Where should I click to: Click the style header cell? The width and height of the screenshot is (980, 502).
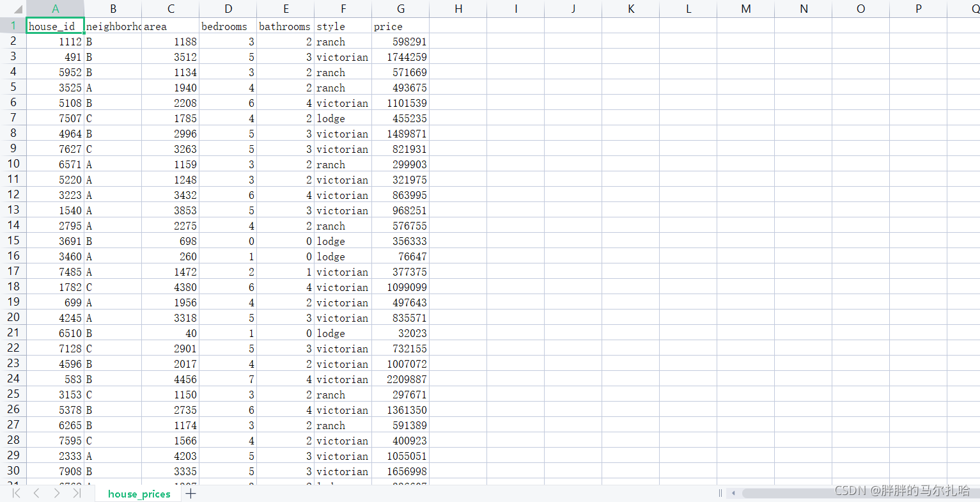tap(343, 26)
